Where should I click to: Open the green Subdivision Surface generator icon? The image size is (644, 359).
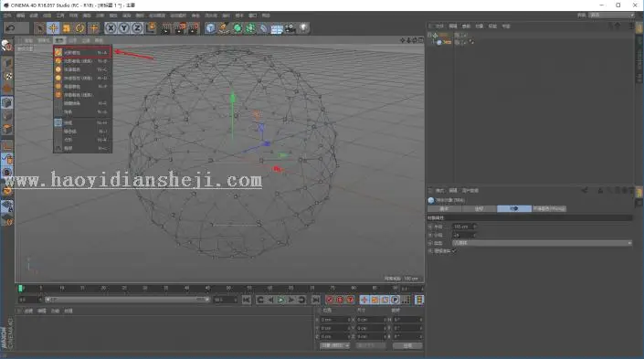(238, 28)
